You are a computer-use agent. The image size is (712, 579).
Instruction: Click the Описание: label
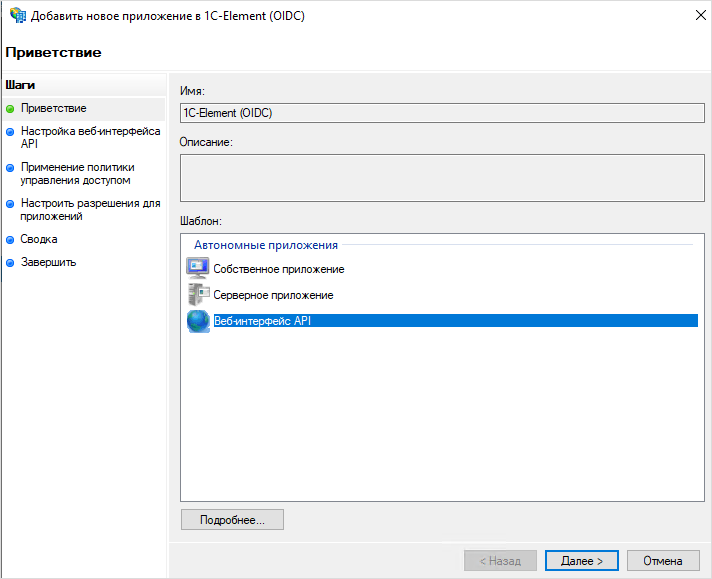point(206,142)
